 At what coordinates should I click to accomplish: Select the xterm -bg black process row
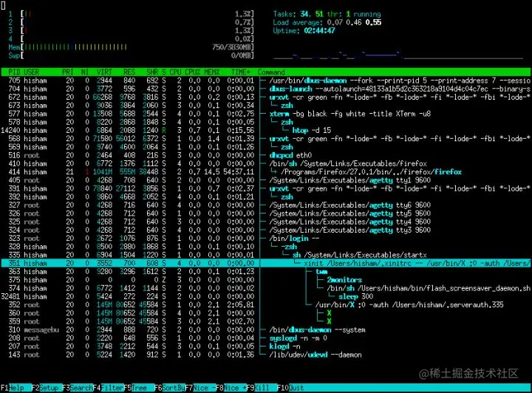266,114
